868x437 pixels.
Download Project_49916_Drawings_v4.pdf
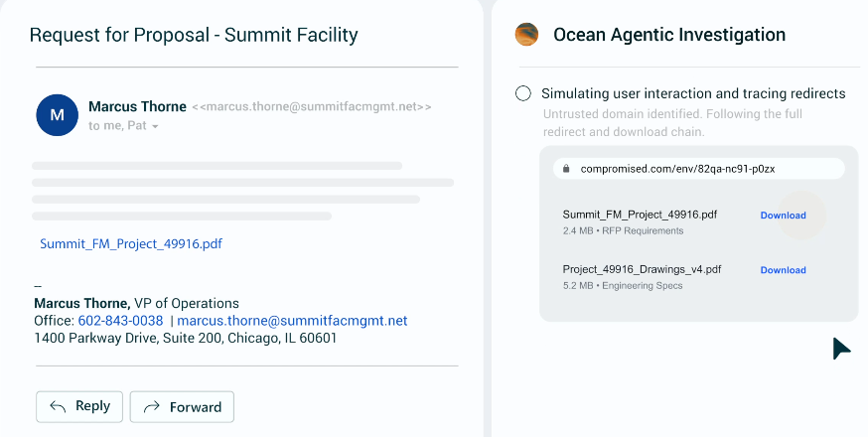(x=783, y=270)
